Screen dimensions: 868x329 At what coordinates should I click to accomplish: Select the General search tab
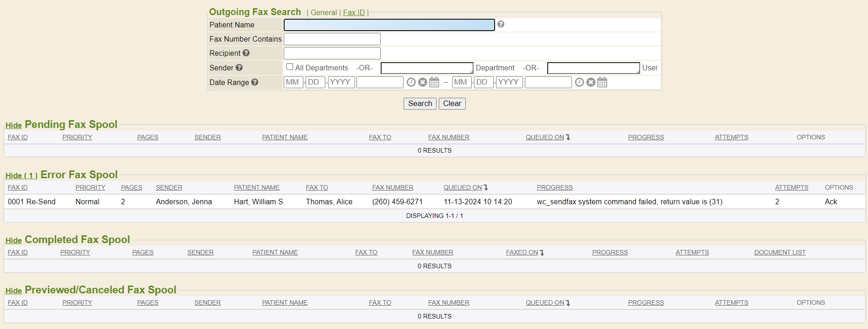pyautogui.click(x=323, y=12)
